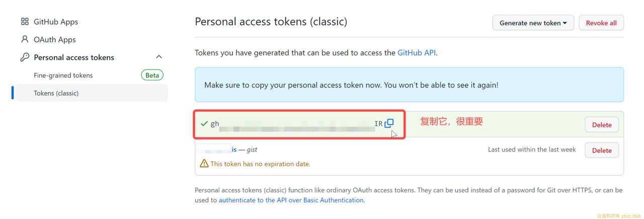644x219 pixels.
Task: Click the blurred token string starting with gh
Action: click(296, 124)
